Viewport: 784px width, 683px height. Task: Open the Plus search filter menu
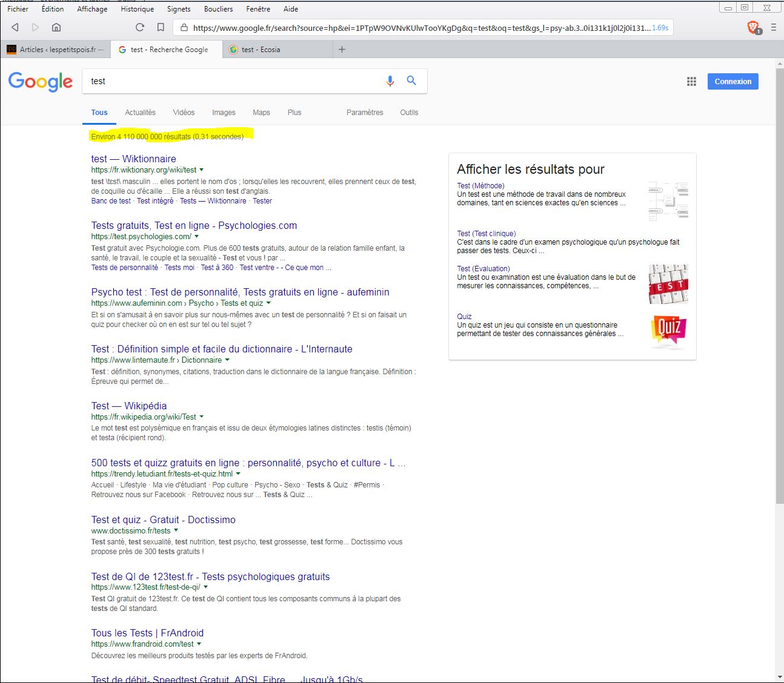(294, 113)
